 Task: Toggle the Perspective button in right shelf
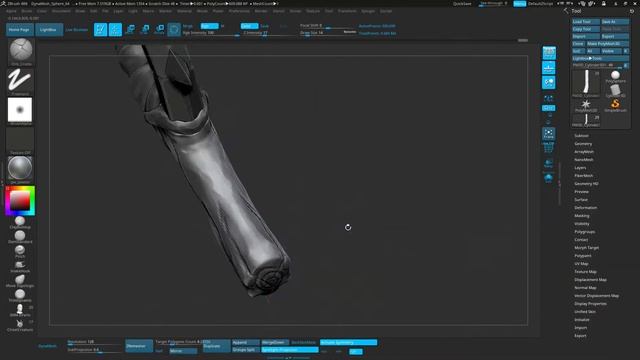(549, 53)
